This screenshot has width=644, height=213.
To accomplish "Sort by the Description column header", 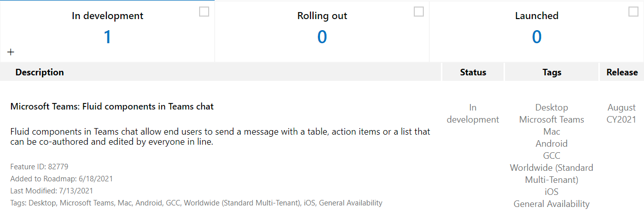I will coord(40,72).
